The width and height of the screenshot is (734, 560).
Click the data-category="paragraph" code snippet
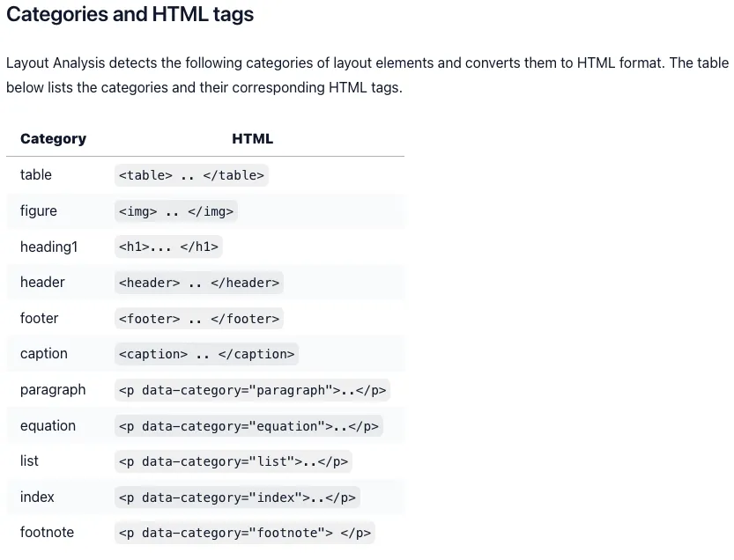pos(252,390)
